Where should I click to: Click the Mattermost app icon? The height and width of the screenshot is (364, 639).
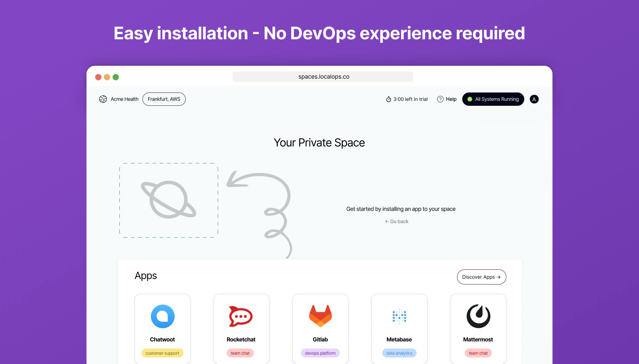pyautogui.click(x=478, y=316)
